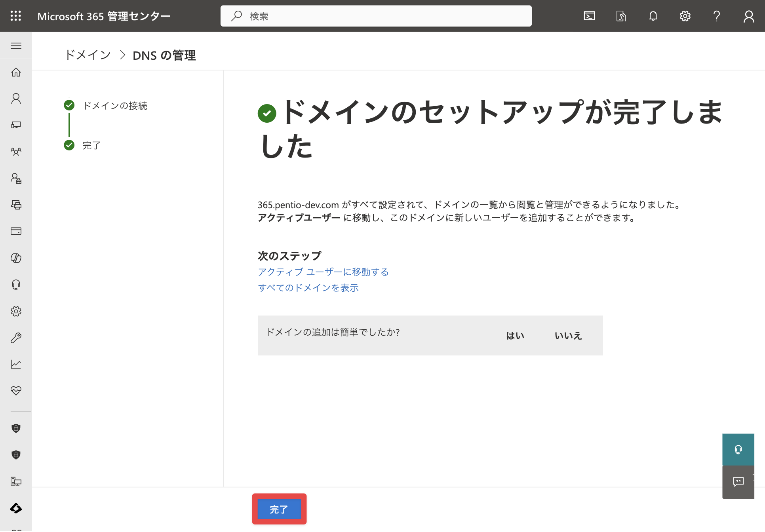The image size is (765, 532).
Task: Click the ドメイン breadcrumb
Action: pos(88,55)
